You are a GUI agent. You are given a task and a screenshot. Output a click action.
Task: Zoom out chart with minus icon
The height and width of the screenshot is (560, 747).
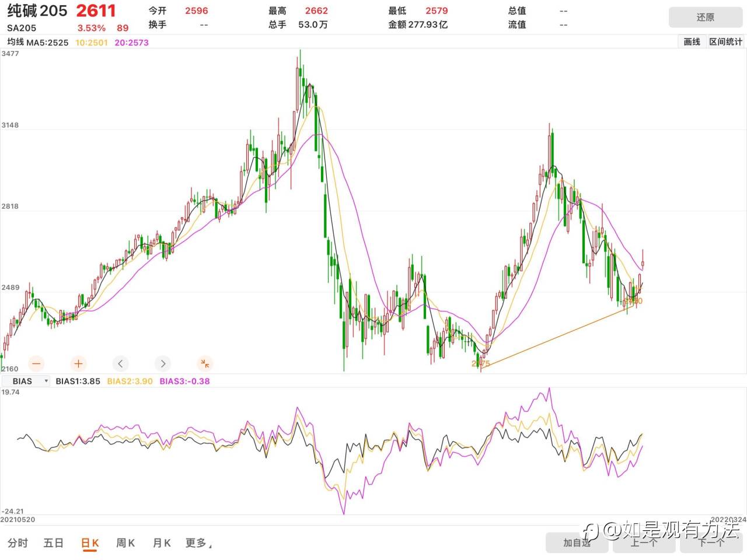tap(36, 363)
